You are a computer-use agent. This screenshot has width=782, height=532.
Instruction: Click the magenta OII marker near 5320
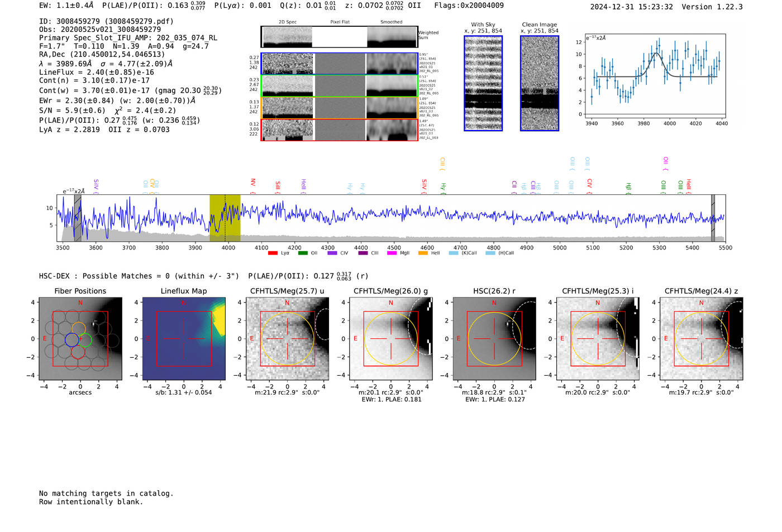pos(665,164)
